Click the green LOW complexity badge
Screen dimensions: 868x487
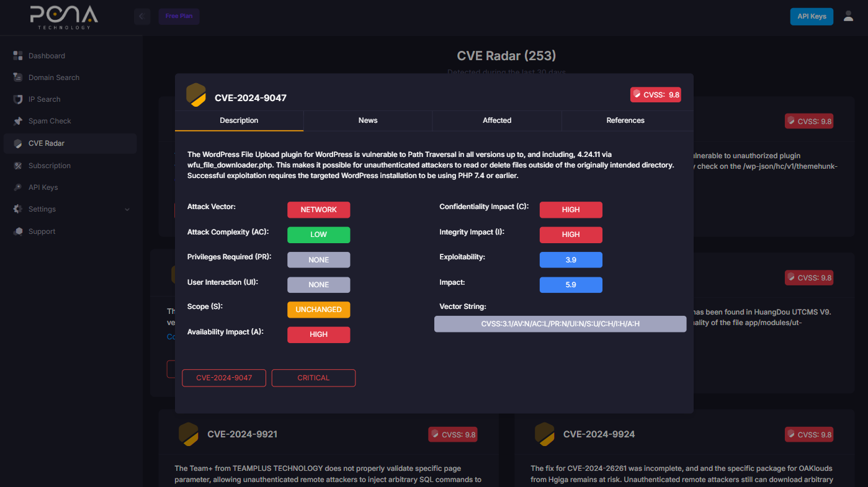pyautogui.click(x=318, y=235)
